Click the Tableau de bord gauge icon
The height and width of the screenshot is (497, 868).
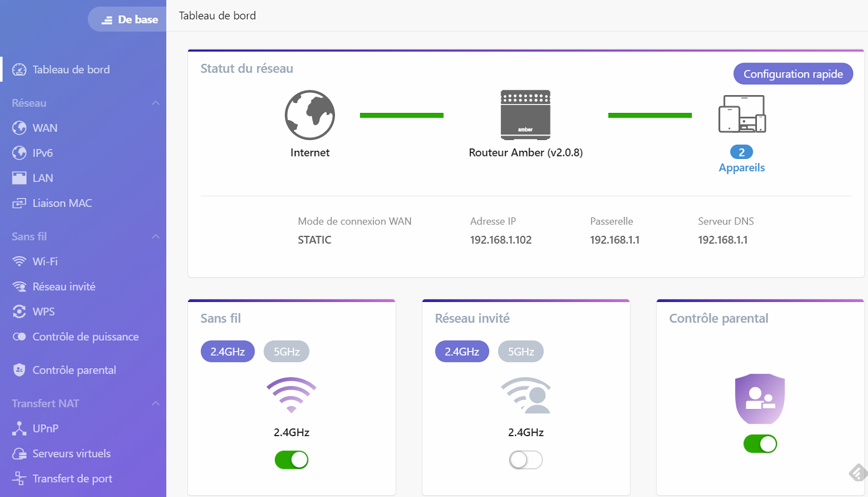click(x=19, y=70)
